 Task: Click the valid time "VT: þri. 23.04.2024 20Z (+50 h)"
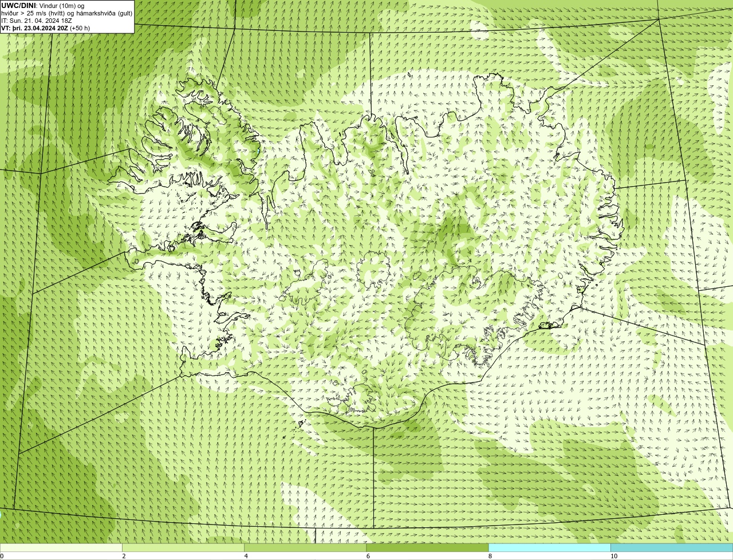click(45, 28)
